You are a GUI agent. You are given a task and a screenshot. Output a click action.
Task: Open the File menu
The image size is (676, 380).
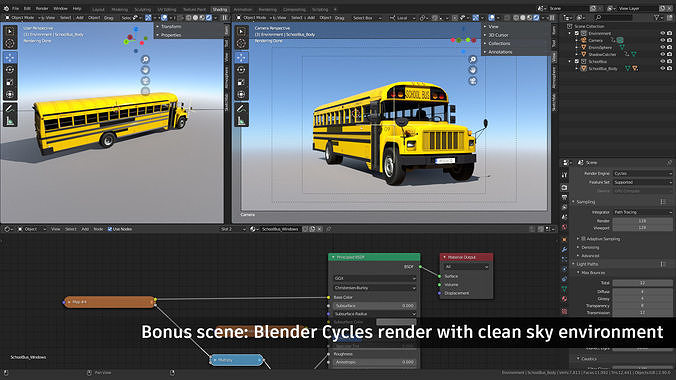16,8
